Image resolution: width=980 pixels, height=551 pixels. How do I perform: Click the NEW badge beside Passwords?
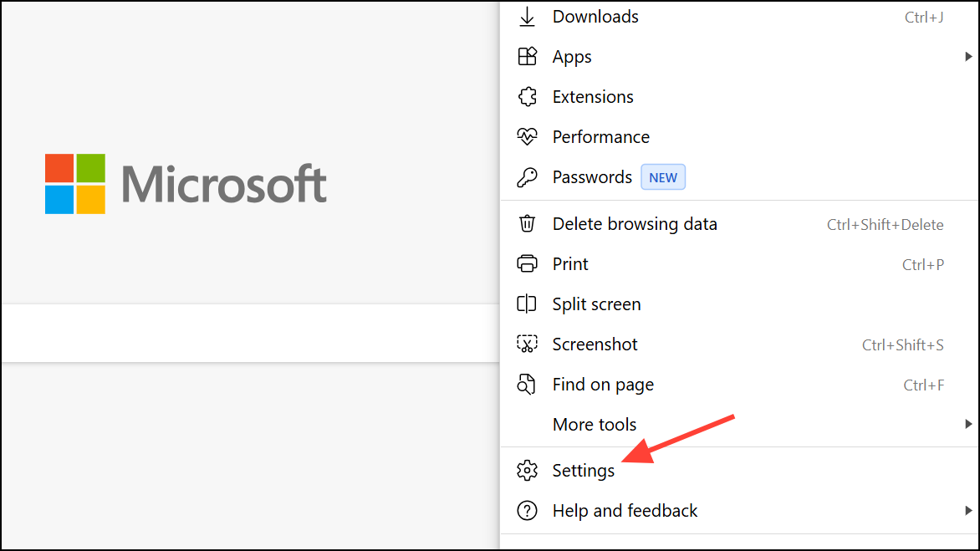663,177
